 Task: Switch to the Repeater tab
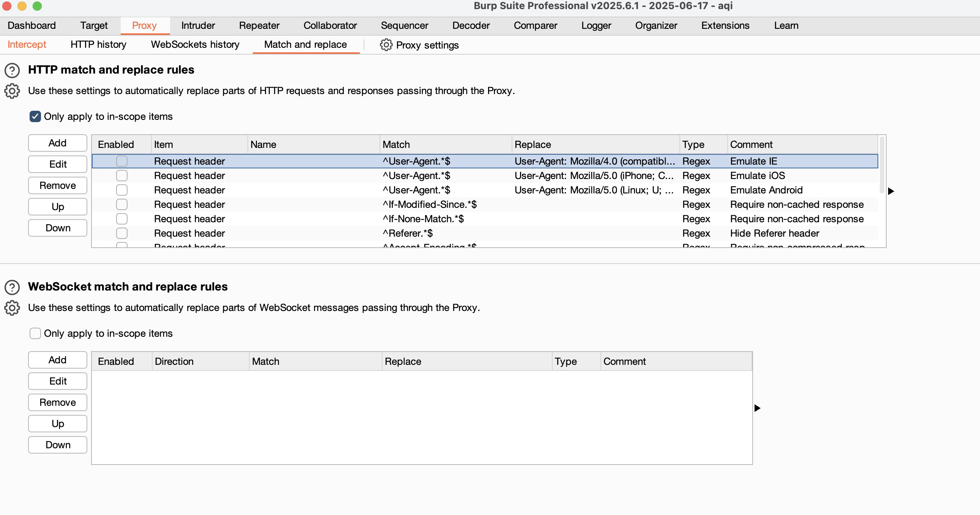259,25
